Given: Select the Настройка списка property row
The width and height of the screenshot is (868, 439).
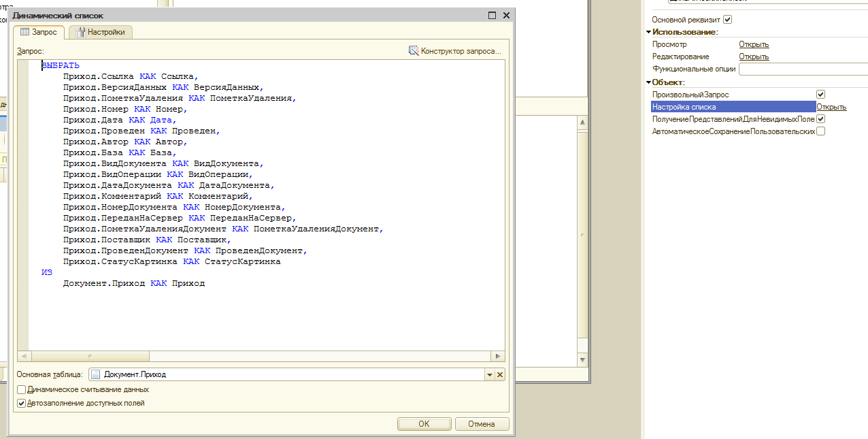Looking at the screenshot, I should point(733,107).
